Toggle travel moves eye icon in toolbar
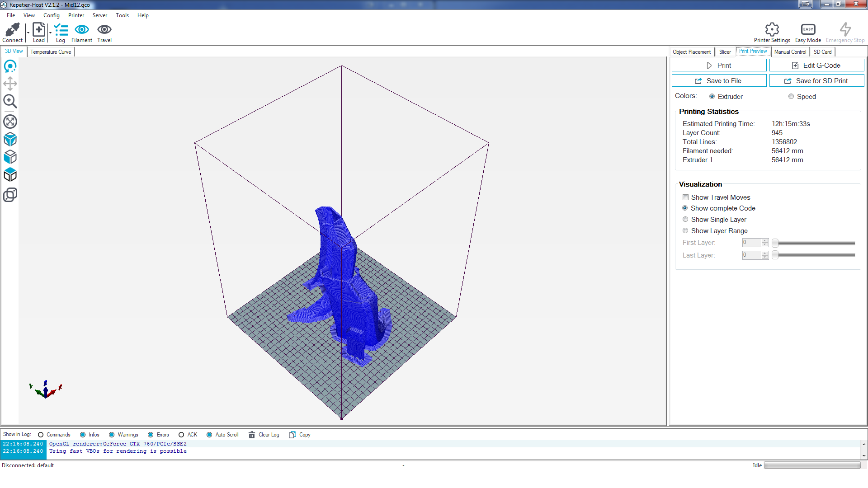 pyautogui.click(x=104, y=30)
